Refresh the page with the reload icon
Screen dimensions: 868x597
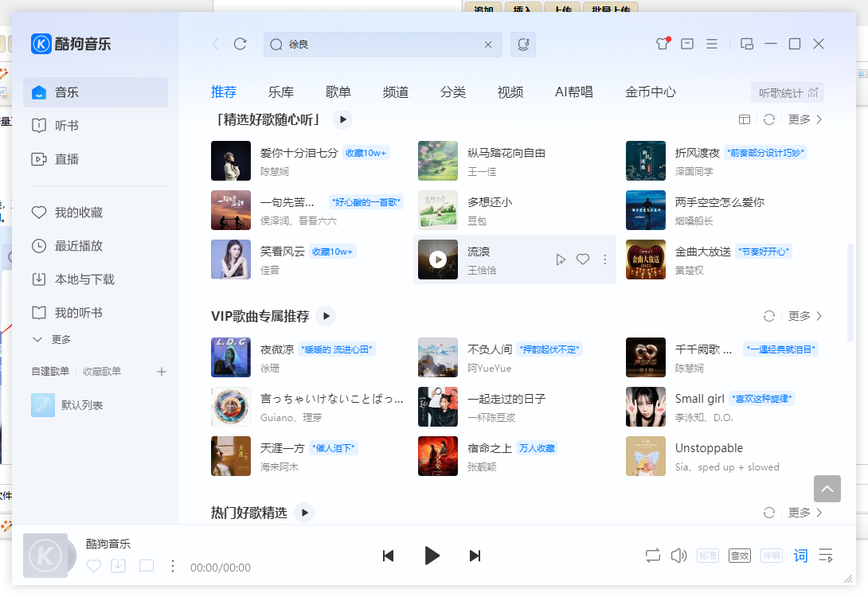[240, 44]
